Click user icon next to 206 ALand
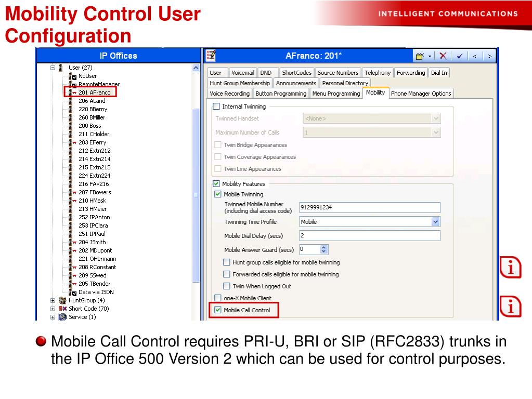This screenshot has width=532, height=399. (x=71, y=101)
